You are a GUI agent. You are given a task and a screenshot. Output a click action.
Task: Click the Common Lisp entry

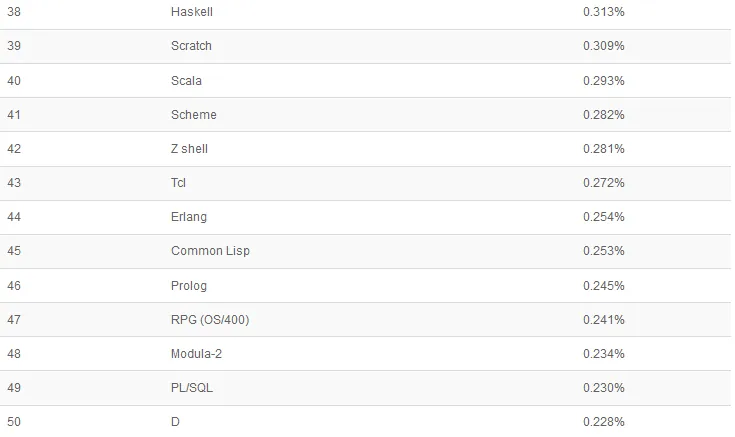pyautogui.click(x=210, y=251)
